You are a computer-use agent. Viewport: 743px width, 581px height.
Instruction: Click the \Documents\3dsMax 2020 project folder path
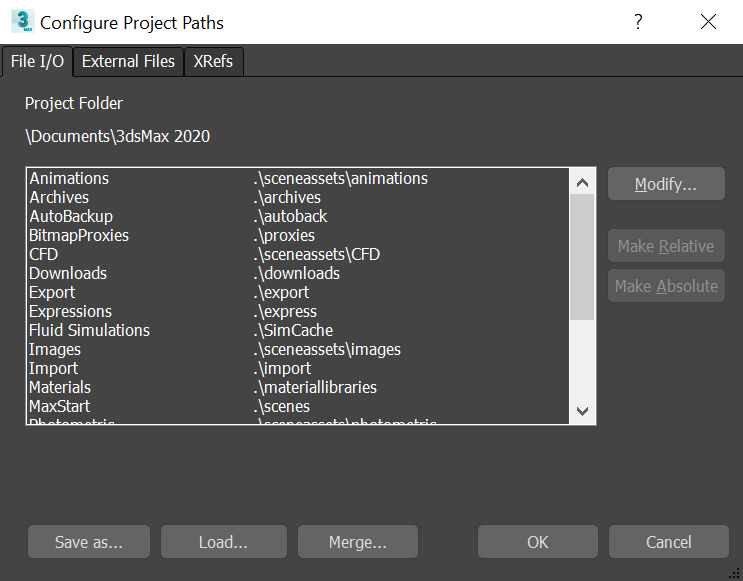click(118, 136)
